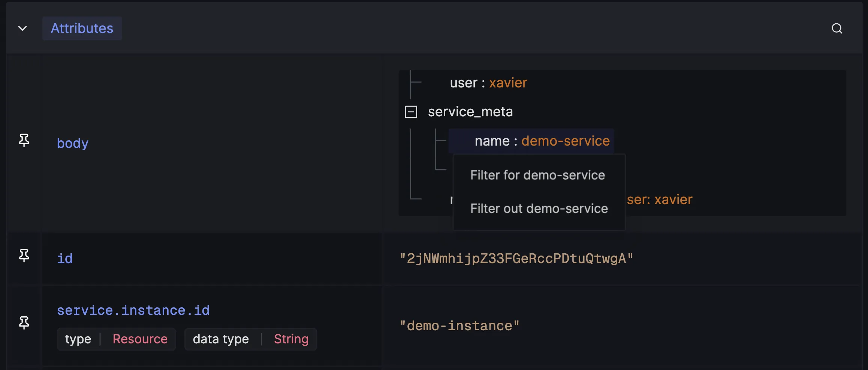Select Filter out demo-service option

539,209
